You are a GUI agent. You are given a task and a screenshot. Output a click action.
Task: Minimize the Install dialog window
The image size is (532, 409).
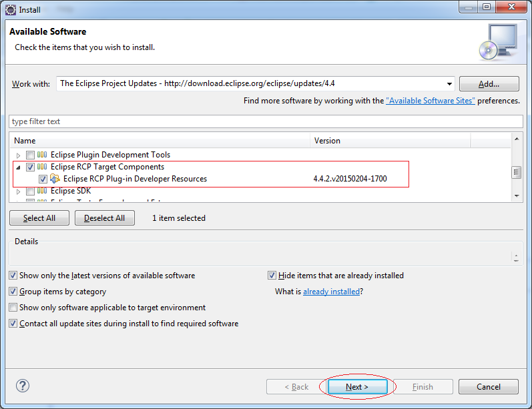coord(469,7)
